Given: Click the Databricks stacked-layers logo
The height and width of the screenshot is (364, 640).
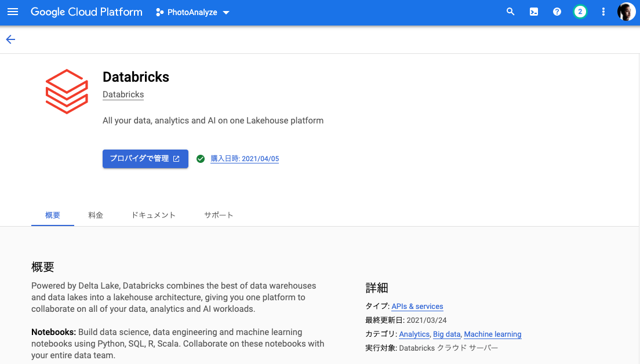Looking at the screenshot, I should (67, 92).
